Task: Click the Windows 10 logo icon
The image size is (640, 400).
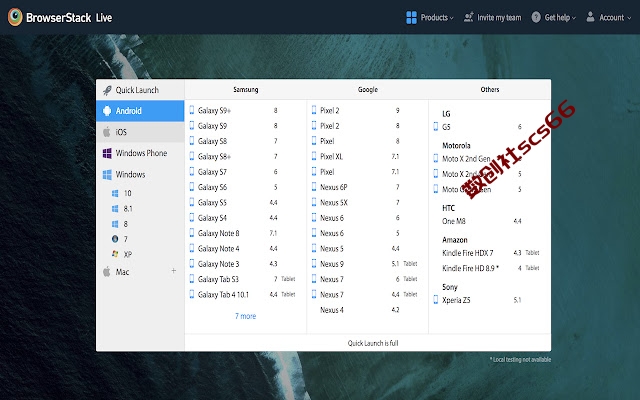Action: pyautogui.click(x=115, y=193)
